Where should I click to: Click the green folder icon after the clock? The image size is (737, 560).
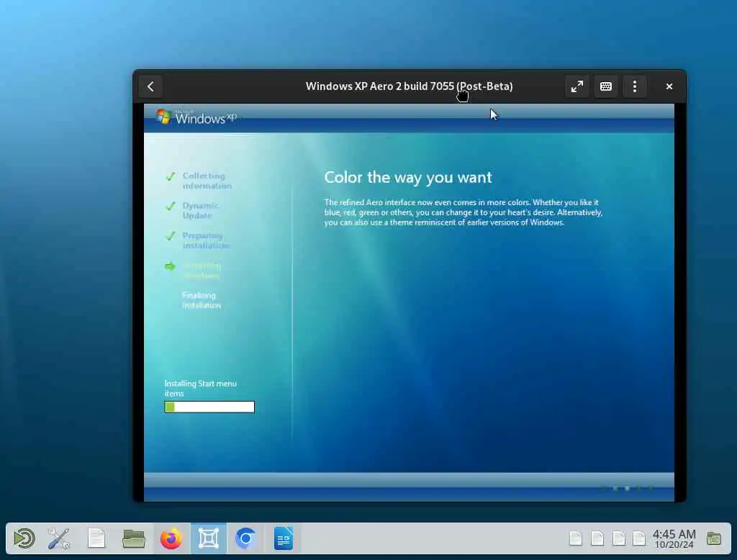click(x=713, y=538)
